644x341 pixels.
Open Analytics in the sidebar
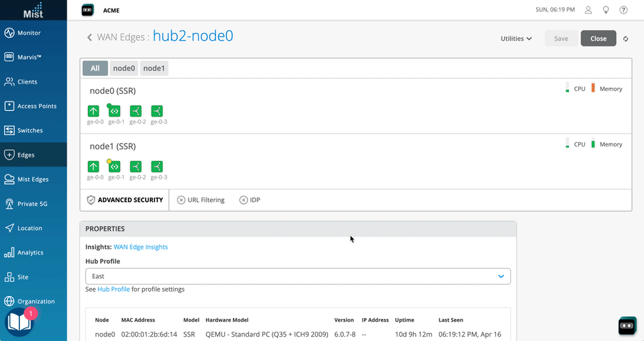[30, 252]
